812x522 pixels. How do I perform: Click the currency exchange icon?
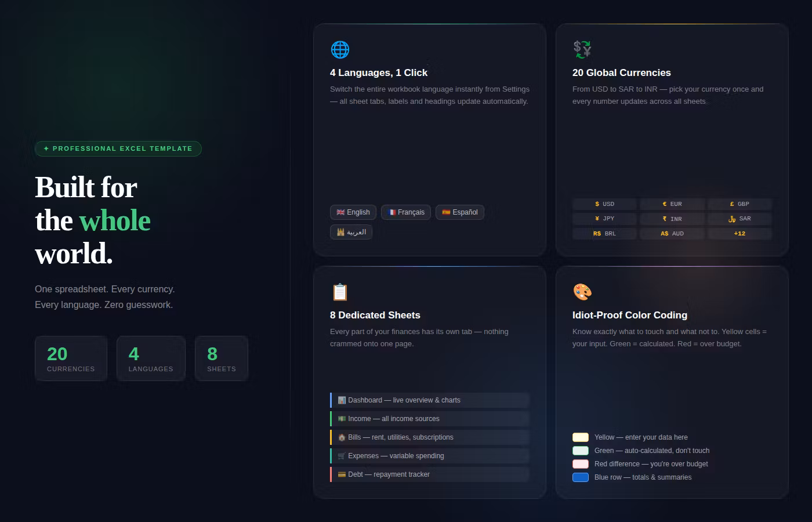(582, 50)
